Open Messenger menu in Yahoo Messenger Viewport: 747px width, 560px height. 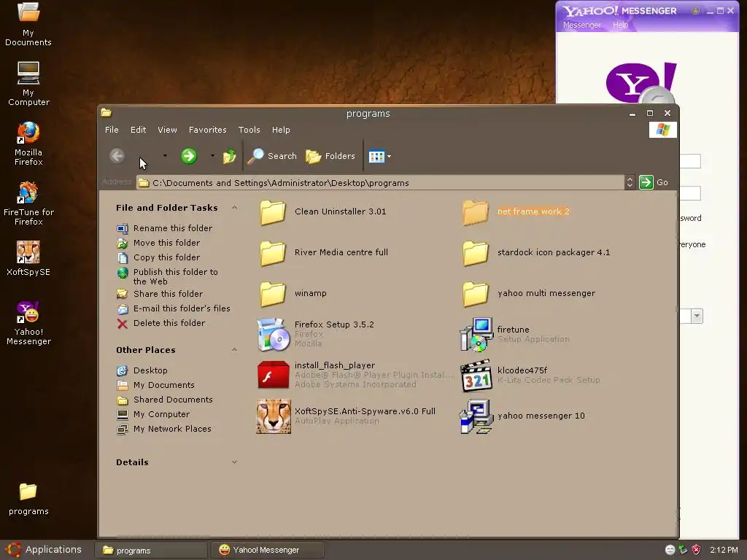pos(581,25)
